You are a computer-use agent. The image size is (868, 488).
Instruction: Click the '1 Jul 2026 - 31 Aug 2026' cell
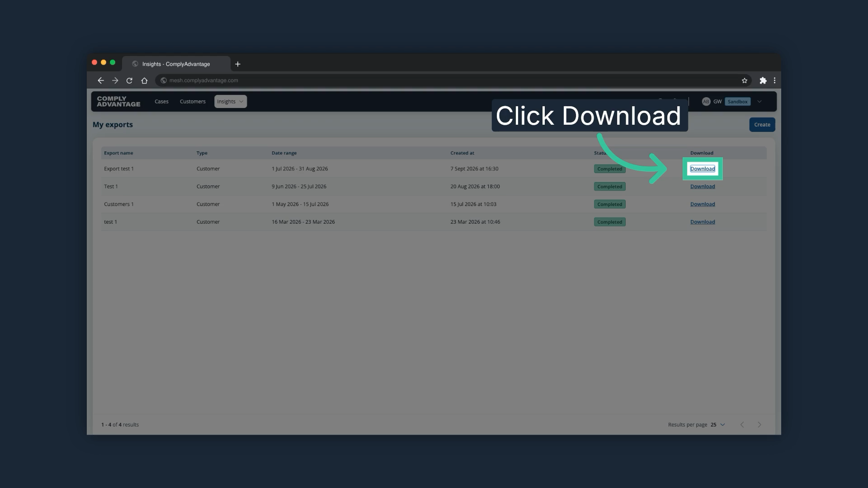click(300, 169)
